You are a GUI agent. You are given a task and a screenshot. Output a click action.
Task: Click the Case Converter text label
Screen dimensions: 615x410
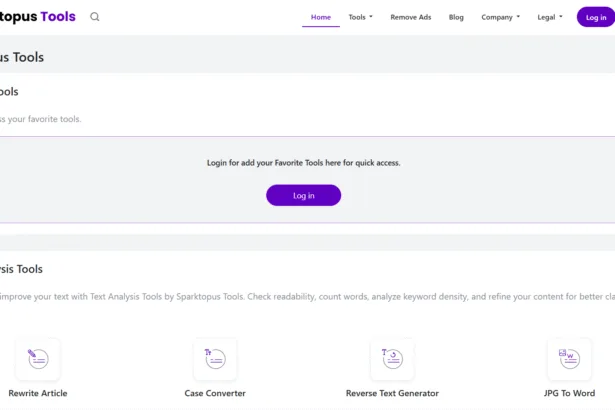point(215,393)
